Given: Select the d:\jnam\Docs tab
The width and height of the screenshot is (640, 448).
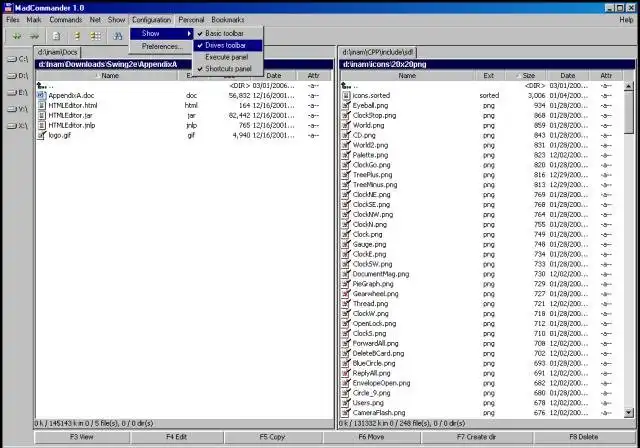Looking at the screenshot, I should click(58, 52).
